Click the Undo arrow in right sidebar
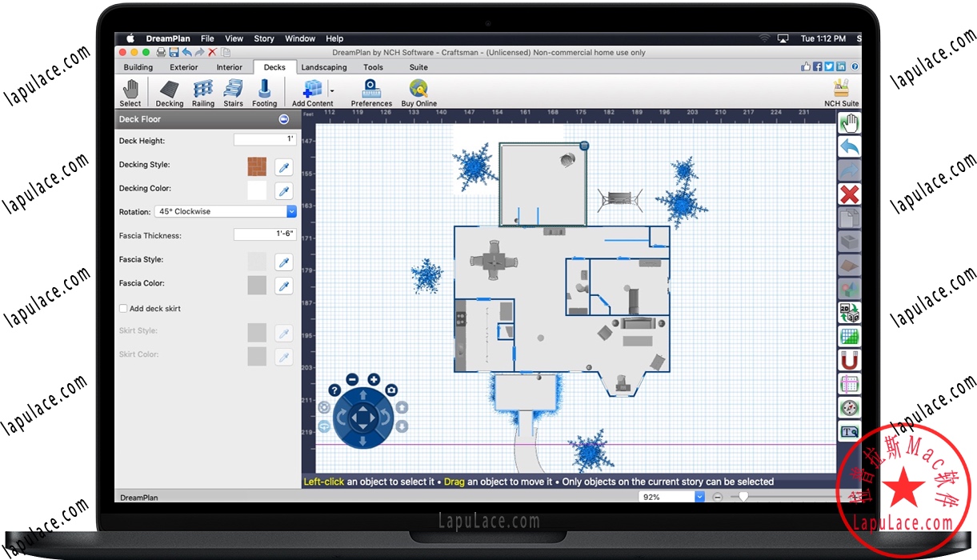This screenshot has width=977, height=560. [x=849, y=146]
